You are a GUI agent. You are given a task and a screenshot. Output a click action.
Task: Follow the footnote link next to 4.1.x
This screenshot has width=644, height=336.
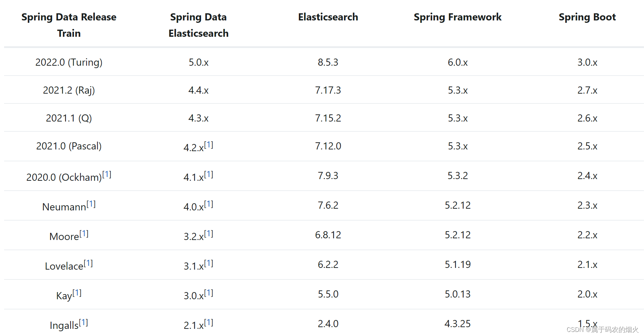[209, 175]
